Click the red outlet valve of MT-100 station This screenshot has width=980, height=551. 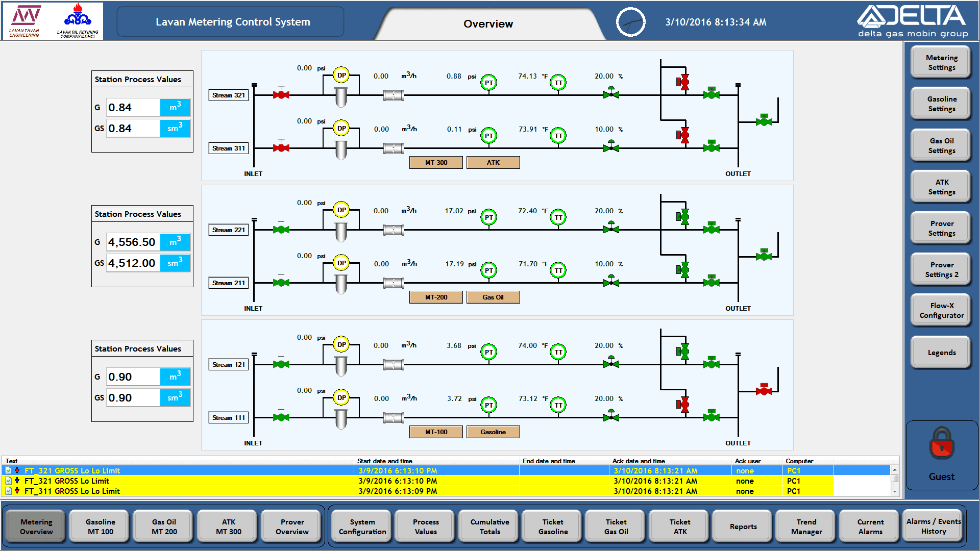pos(764,390)
